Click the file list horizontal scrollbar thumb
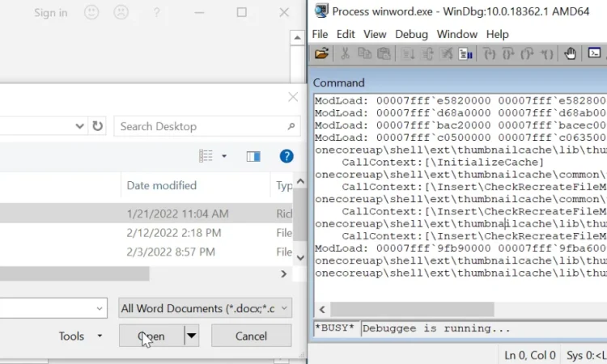 (x=74, y=274)
